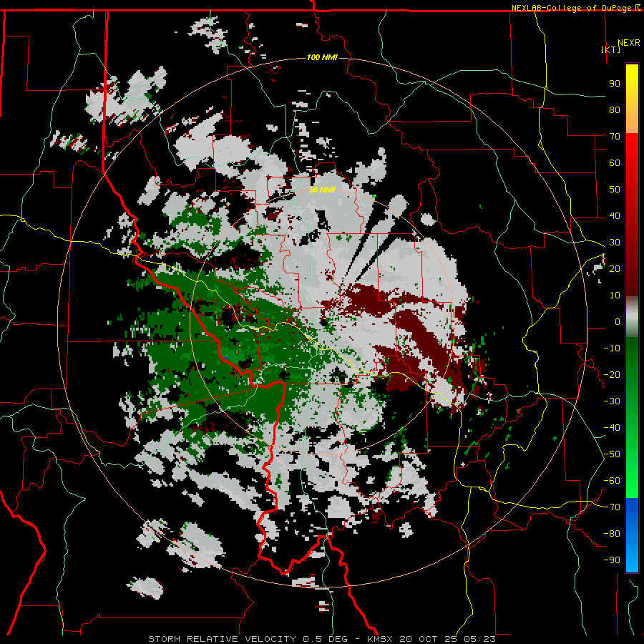Click the NEXR label above the color scale
The height and width of the screenshot is (644, 644).
click(x=629, y=43)
